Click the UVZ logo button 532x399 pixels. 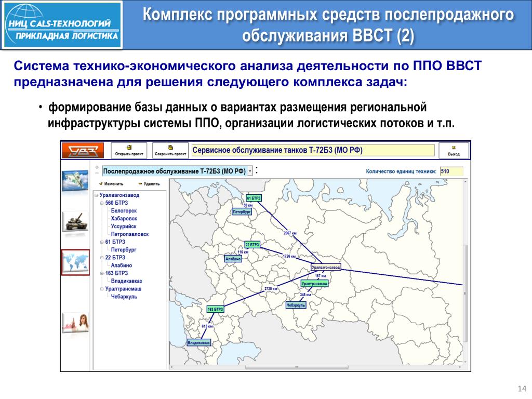[83, 150]
